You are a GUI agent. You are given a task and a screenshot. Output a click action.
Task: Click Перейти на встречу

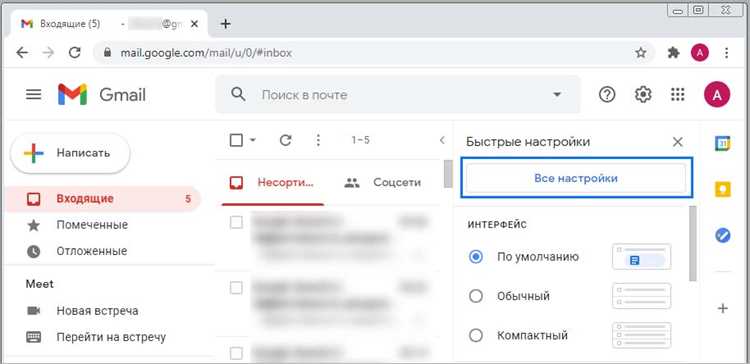tap(111, 337)
